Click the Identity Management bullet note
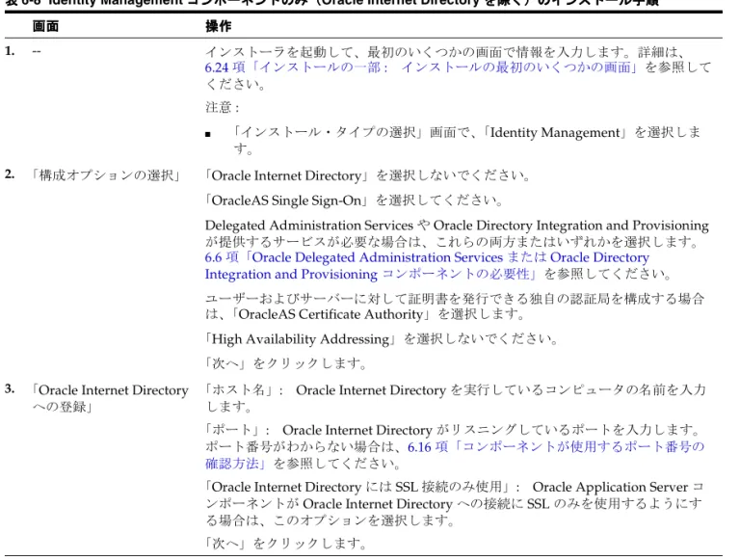 (467, 140)
